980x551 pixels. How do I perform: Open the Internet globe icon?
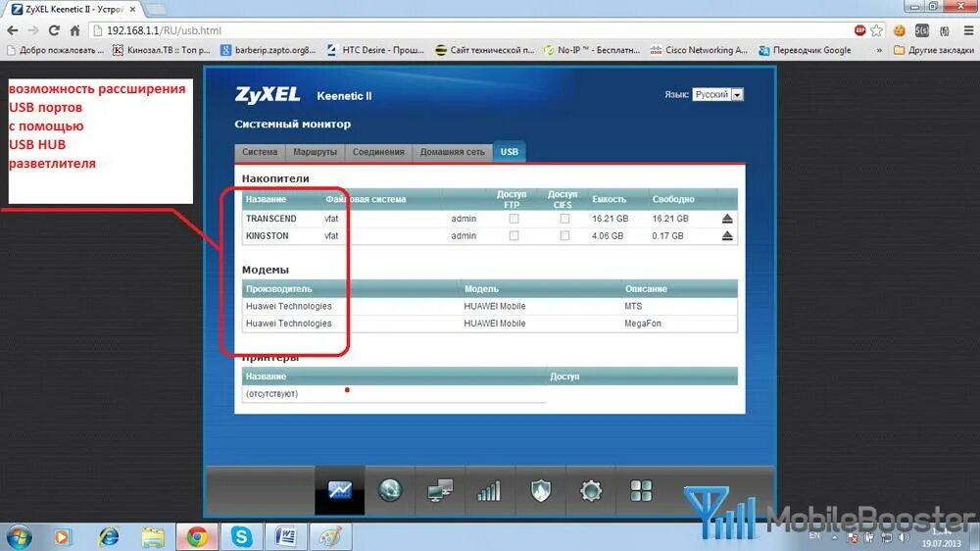pos(390,490)
